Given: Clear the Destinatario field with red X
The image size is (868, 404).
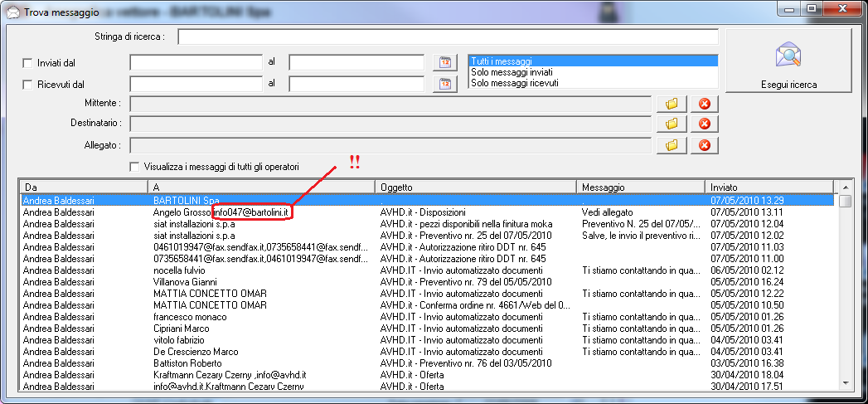Looking at the screenshot, I should [704, 123].
